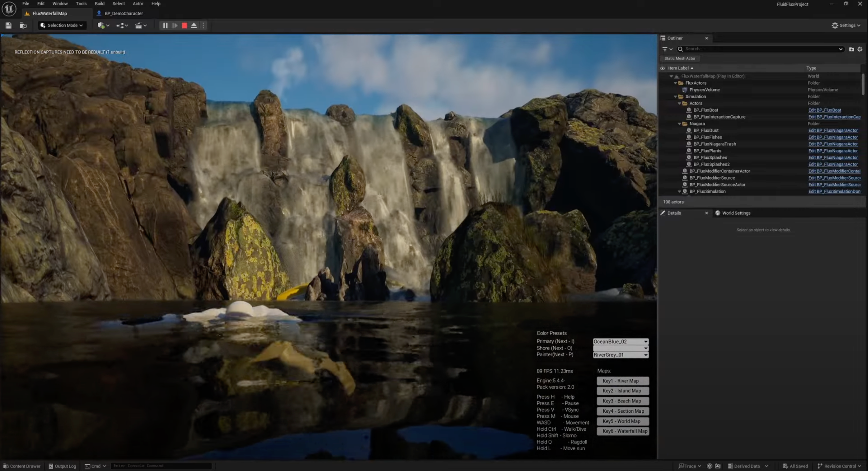Open the Actor menu

(138, 4)
